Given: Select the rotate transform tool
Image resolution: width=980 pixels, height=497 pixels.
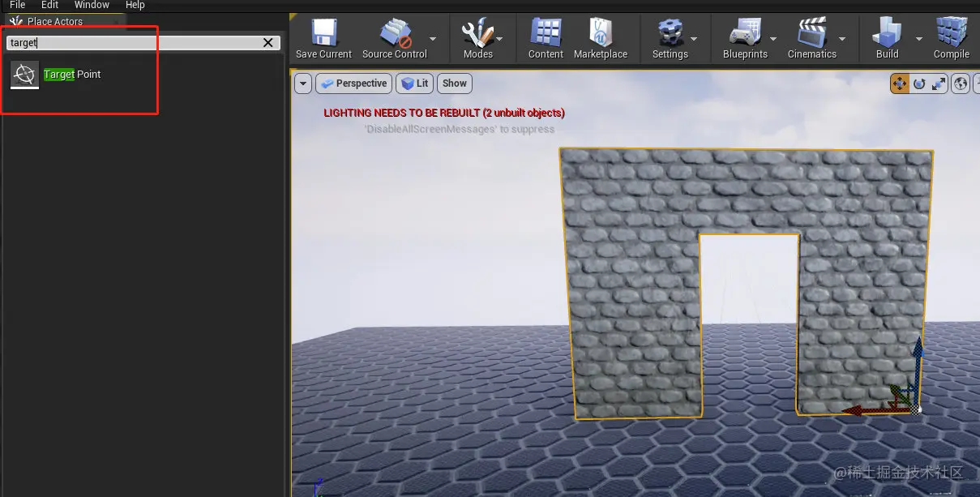Looking at the screenshot, I should click(x=919, y=84).
